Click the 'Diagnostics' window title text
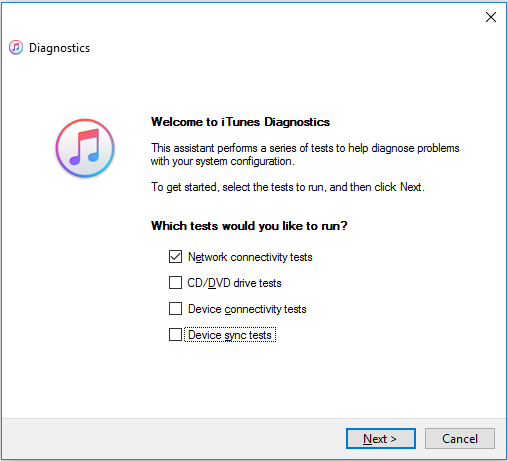The image size is (508, 462). (59, 48)
